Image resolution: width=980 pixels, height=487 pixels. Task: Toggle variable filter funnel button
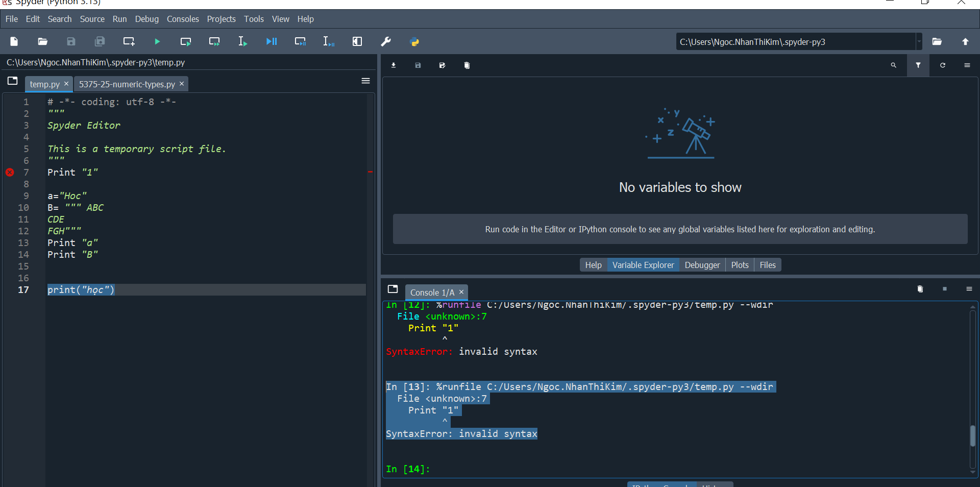918,65
